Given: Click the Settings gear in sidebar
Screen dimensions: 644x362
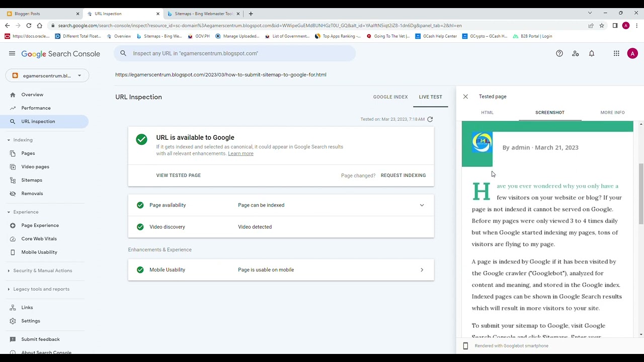Looking at the screenshot, I should tap(13, 321).
